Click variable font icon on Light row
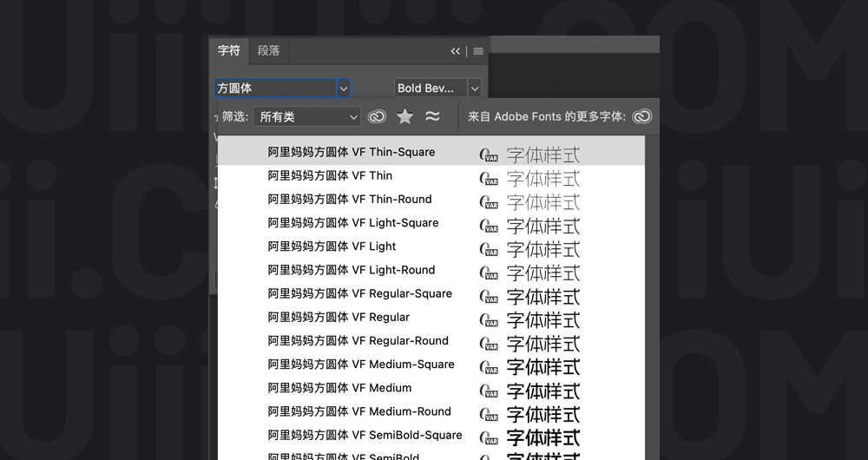The image size is (868, 460). coord(488,250)
